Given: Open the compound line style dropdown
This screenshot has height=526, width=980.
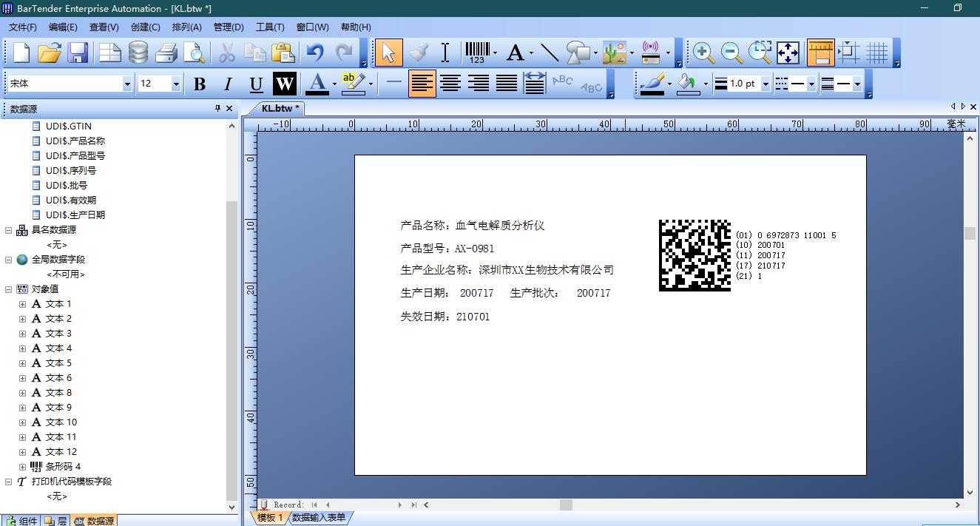Looking at the screenshot, I should pos(857,84).
